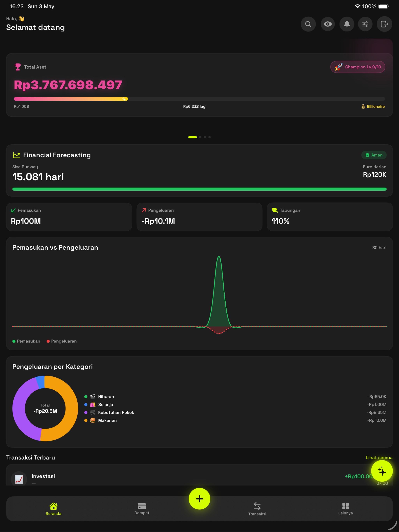Tap the green Pemasukan arrow icon
399x532 pixels.
coord(13,211)
